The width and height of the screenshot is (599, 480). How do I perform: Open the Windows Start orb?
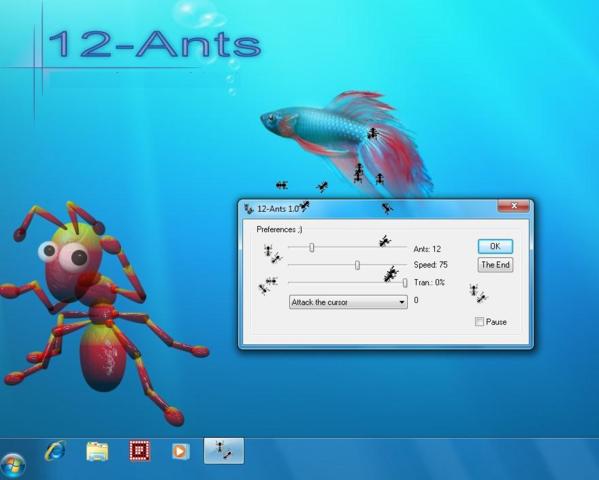[13, 465]
